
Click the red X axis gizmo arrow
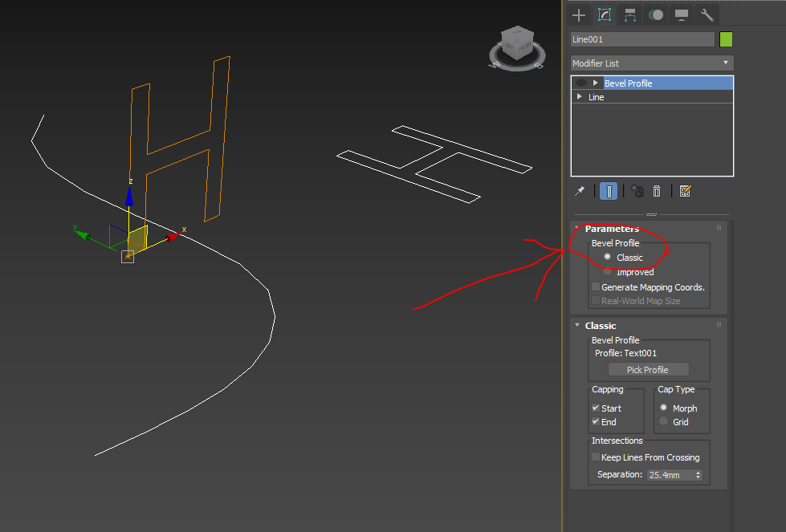pos(173,235)
